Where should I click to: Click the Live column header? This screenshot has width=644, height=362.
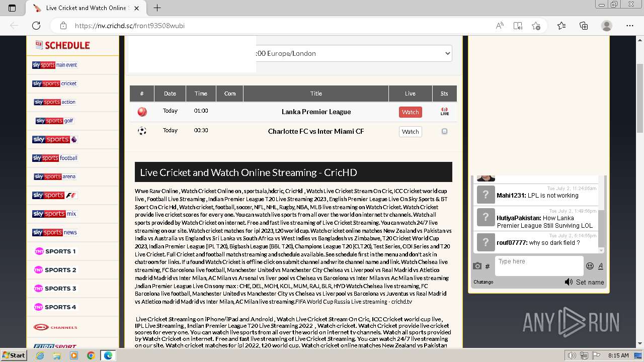(410, 94)
